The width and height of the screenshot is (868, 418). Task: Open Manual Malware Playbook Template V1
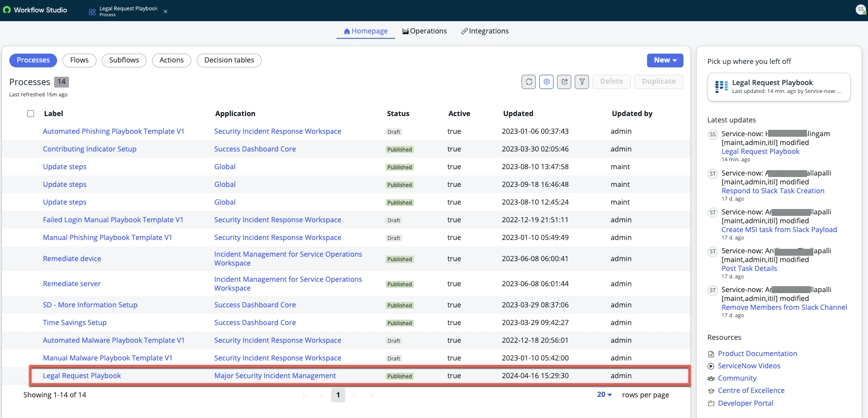(x=108, y=358)
